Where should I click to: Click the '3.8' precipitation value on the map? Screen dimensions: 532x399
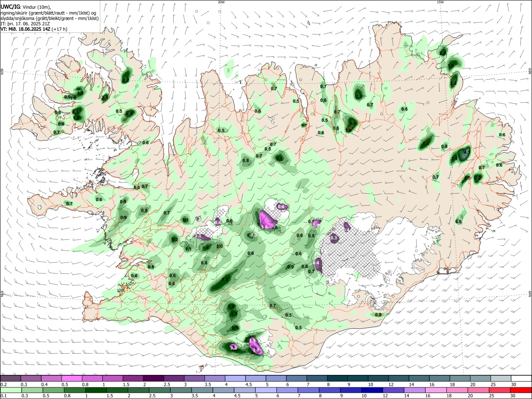[256, 350]
